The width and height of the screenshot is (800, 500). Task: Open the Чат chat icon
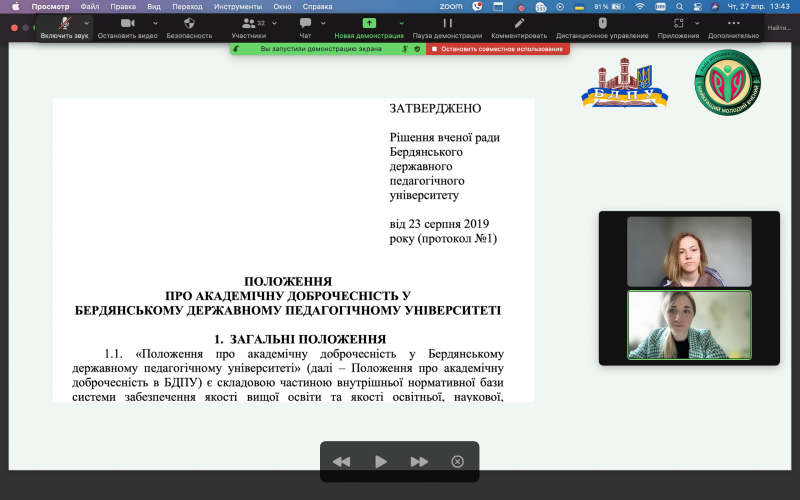[305, 23]
